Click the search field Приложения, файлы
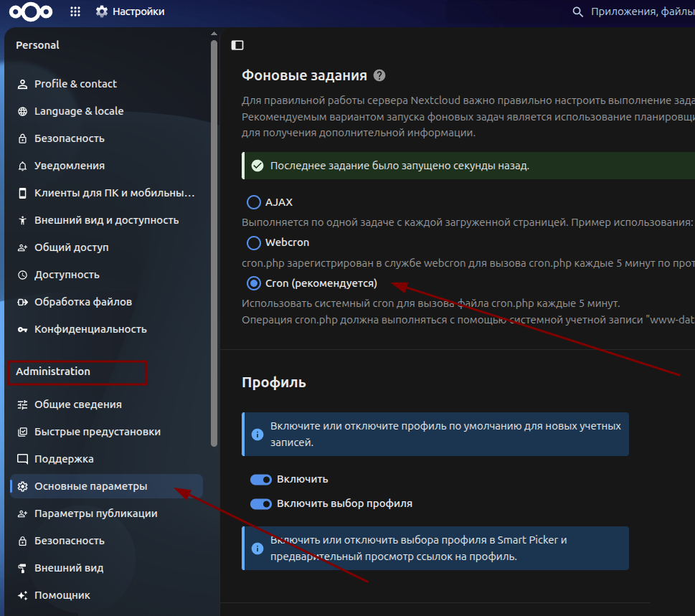The height and width of the screenshot is (616, 695). (643, 11)
